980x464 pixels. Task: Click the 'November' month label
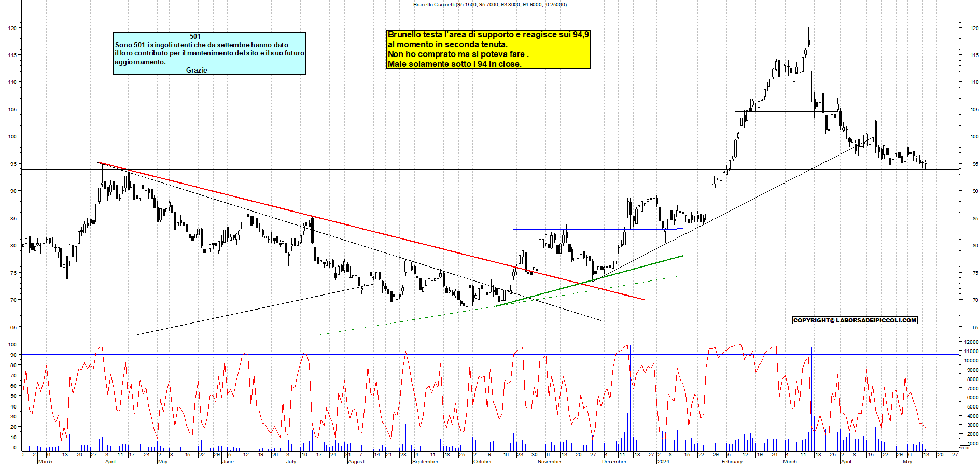coord(550,461)
